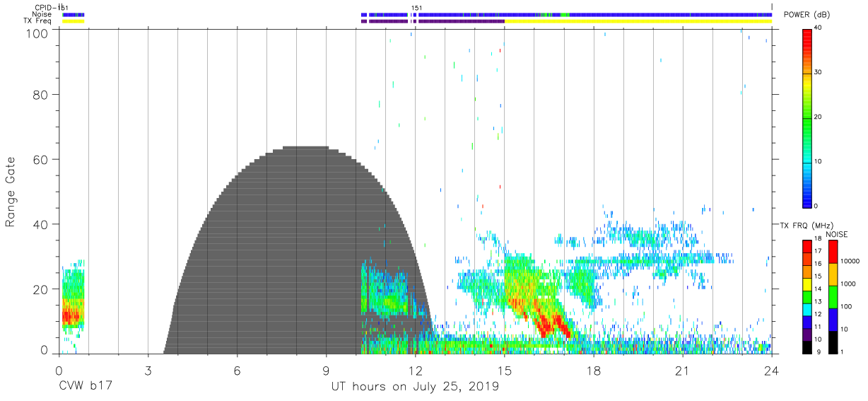Click the 10 label on power colorbar

click(x=819, y=161)
